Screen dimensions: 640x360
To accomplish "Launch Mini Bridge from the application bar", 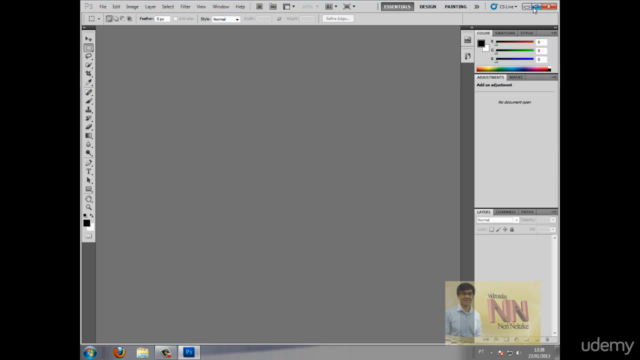I will pos(273,7).
